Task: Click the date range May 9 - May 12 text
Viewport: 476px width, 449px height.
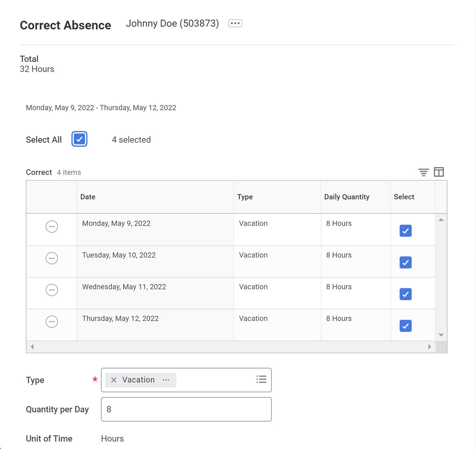Action: tap(101, 107)
